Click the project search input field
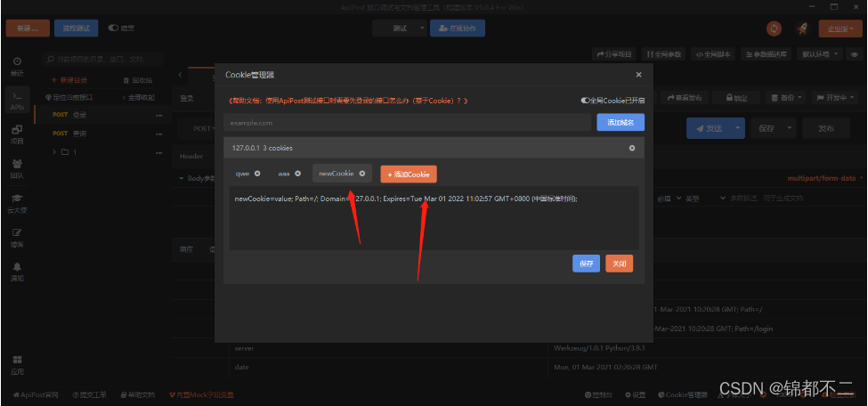This screenshot has height=406, width=868. [x=103, y=60]
